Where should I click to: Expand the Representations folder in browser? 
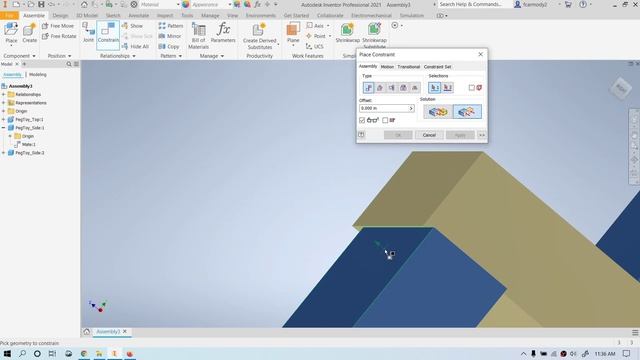(x=4, y=103)
